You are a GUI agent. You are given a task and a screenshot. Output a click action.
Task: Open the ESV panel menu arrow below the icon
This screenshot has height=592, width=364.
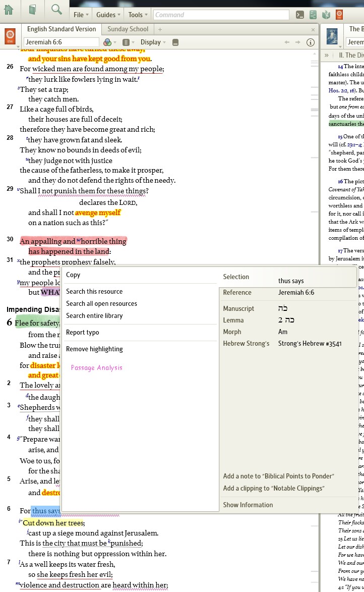19,47
